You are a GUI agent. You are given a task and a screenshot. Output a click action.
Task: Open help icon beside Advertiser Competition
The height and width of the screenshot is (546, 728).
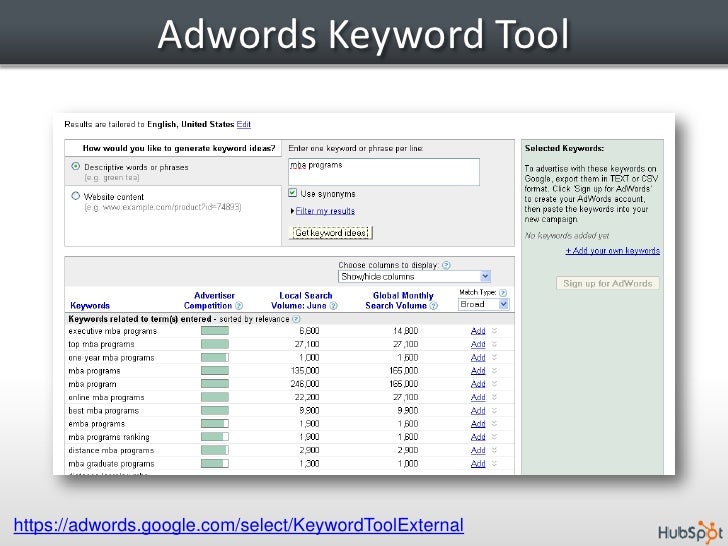coord(239,306)
